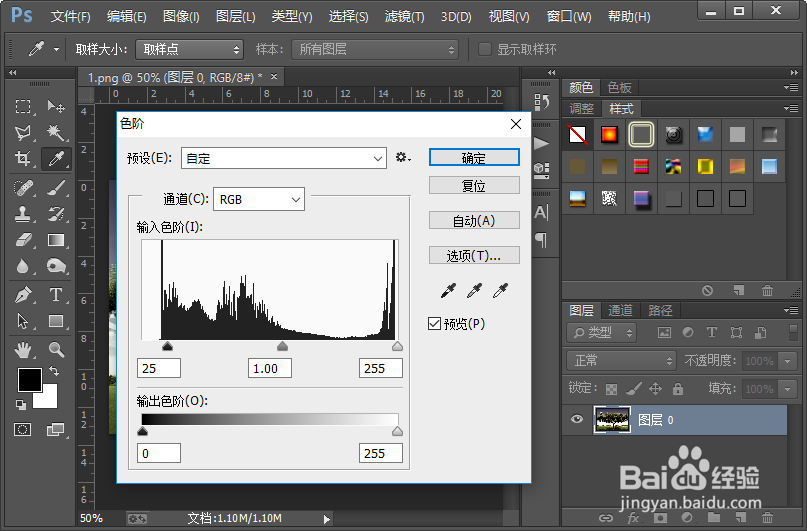The height and width of the screenshot is (531, 807).
Task: Click input levels midtone gray slider
Action: tap(283, 346)
